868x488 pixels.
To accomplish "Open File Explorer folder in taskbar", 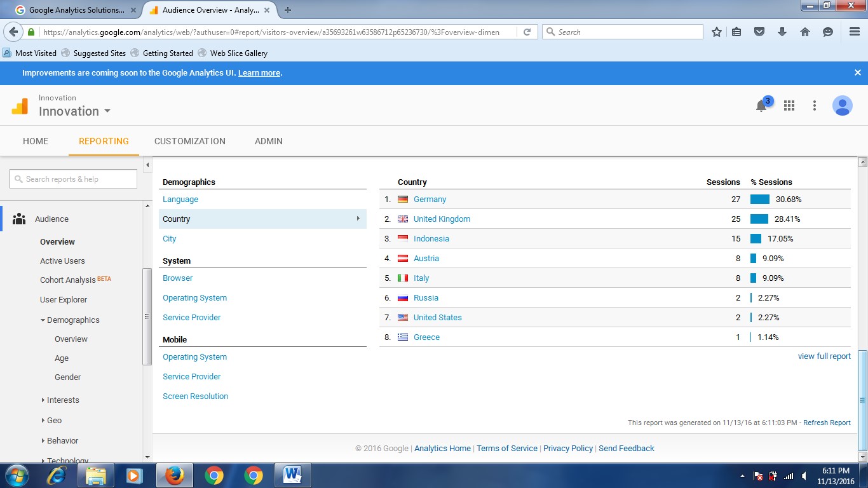I will coord(96,475).
